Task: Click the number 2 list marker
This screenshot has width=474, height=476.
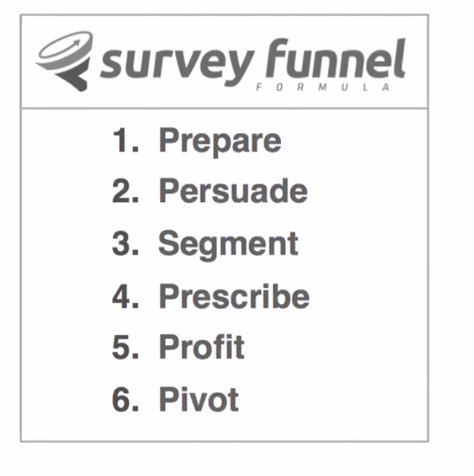Action: pos(126,191)
